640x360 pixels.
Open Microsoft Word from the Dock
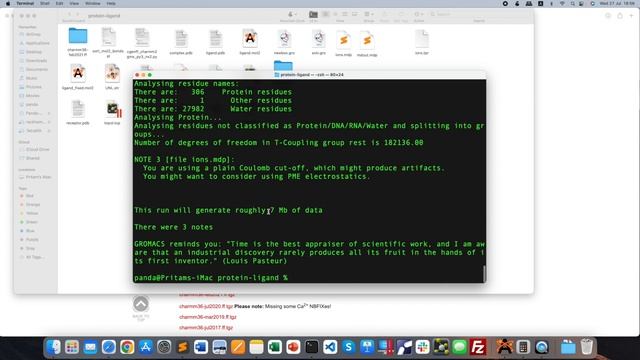click(x=201, y=347)
